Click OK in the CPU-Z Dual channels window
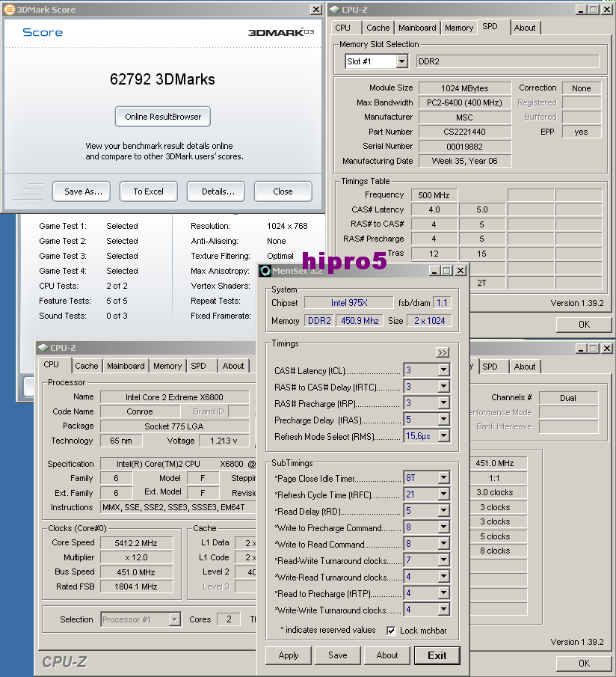This screenshot has height=677, width=616. pyautogui.click(x=584, y=664)
